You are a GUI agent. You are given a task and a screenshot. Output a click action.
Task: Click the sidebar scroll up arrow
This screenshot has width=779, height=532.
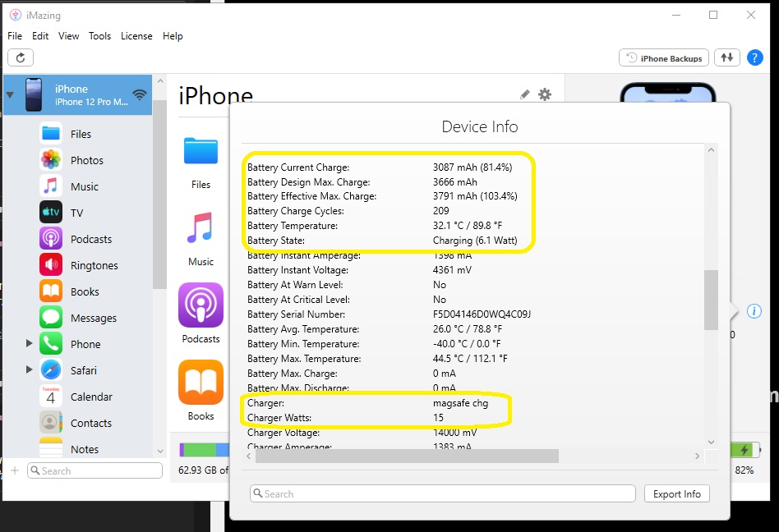[x=160, y=81]
